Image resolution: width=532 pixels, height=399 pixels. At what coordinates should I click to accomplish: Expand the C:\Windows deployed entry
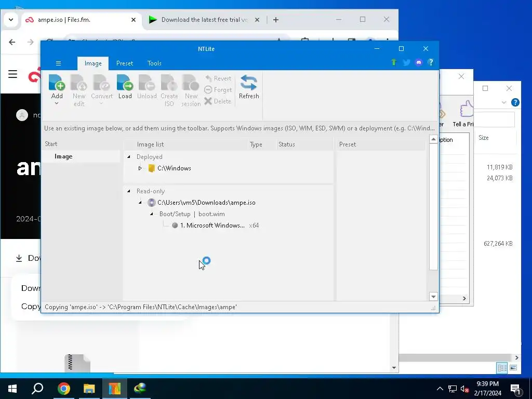tap(140, 168)
